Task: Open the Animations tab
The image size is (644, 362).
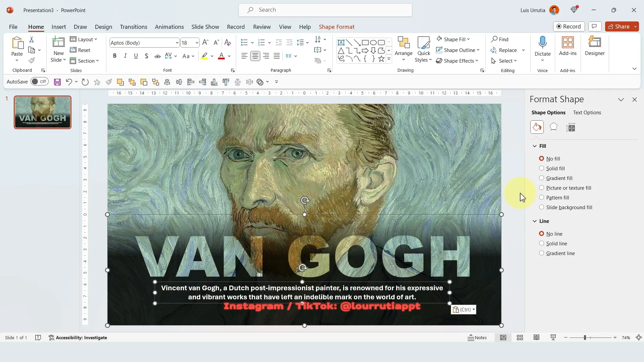Action: (169, 27)
